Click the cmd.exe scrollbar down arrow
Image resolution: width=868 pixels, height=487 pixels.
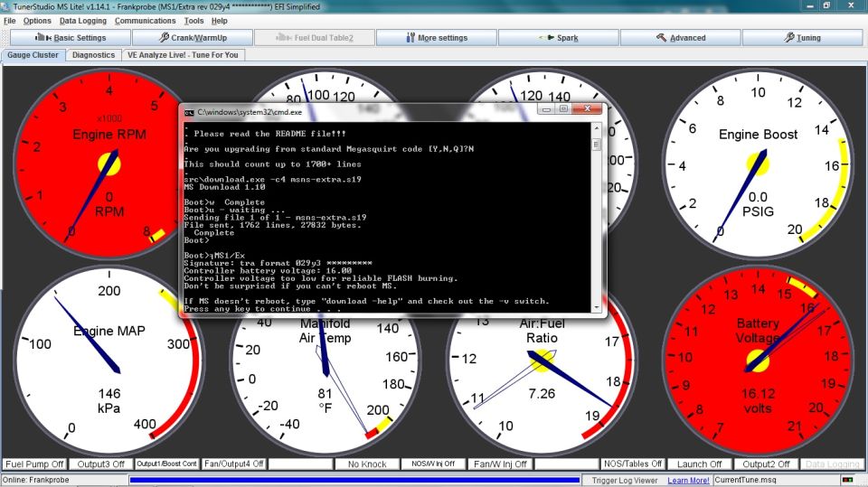coord(596,308)
